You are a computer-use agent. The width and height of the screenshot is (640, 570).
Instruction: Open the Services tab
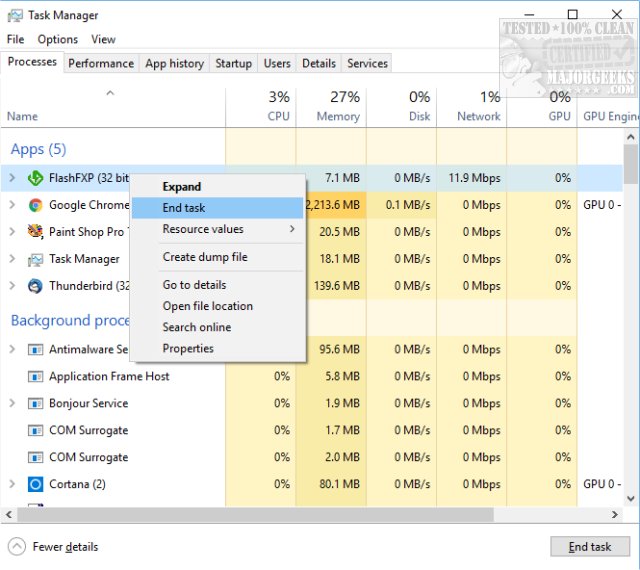[x=367, y=64]
